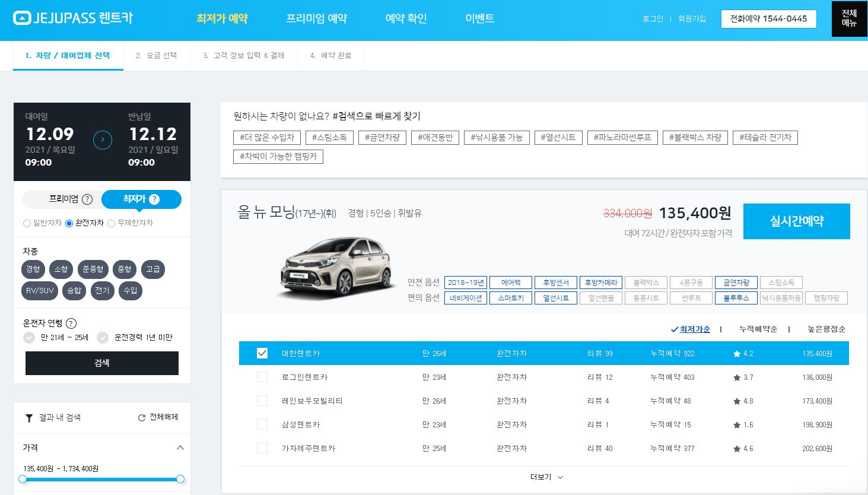Click the 로그인 link

(x=653, y=19)
